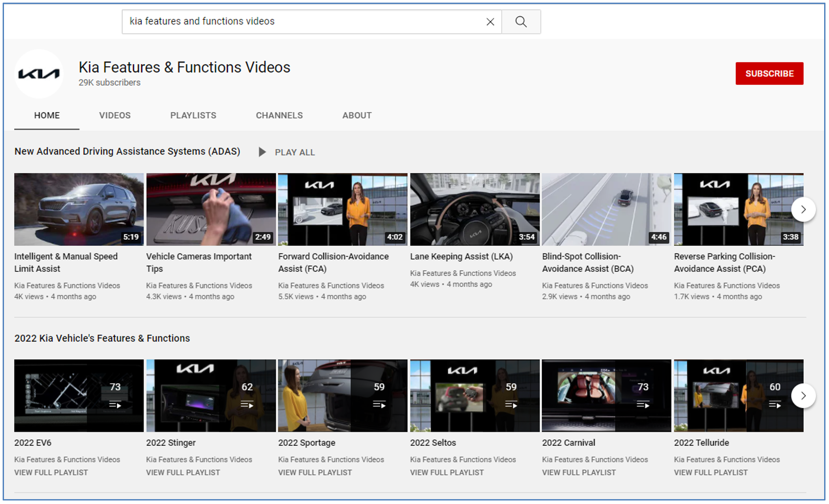This screenshot has height=504, width=829.
Task: Click channel name under Vehicle Cameras Important Tips
Action: tap(199, 286)
